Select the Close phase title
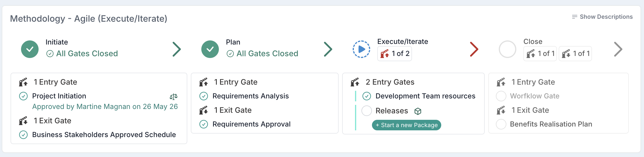Viewport: 644px width, 157px height. point(533,42)
